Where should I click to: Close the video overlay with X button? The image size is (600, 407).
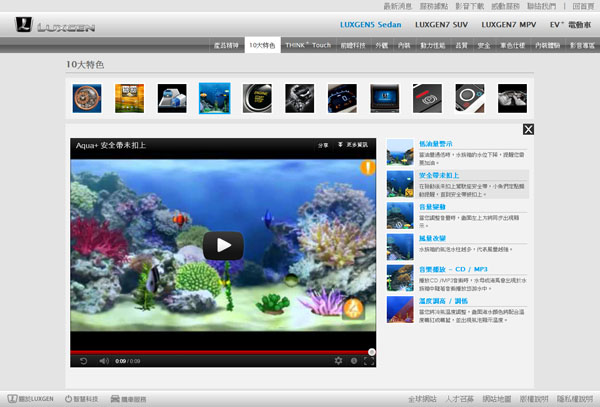pyautogui.click(x=528, y=129)
